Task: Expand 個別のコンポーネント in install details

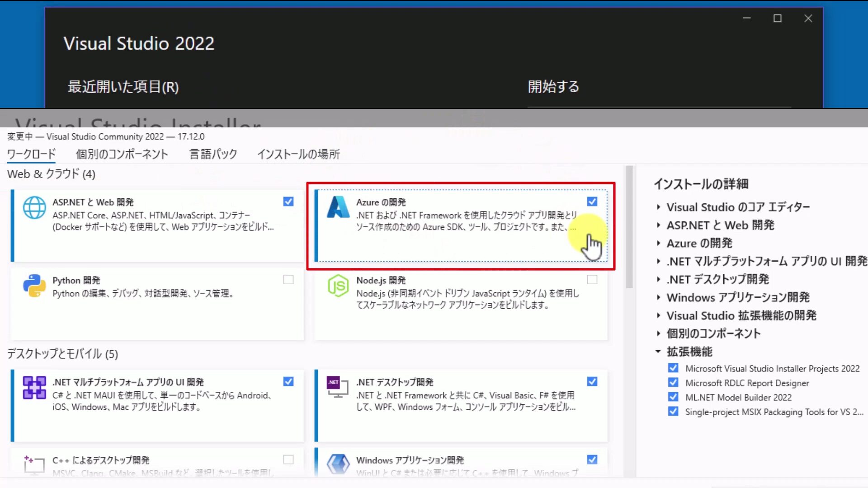Action: coord(658,333)
